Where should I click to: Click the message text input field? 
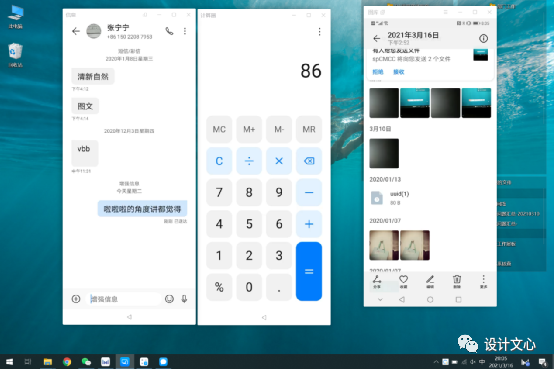coord(123,299)
